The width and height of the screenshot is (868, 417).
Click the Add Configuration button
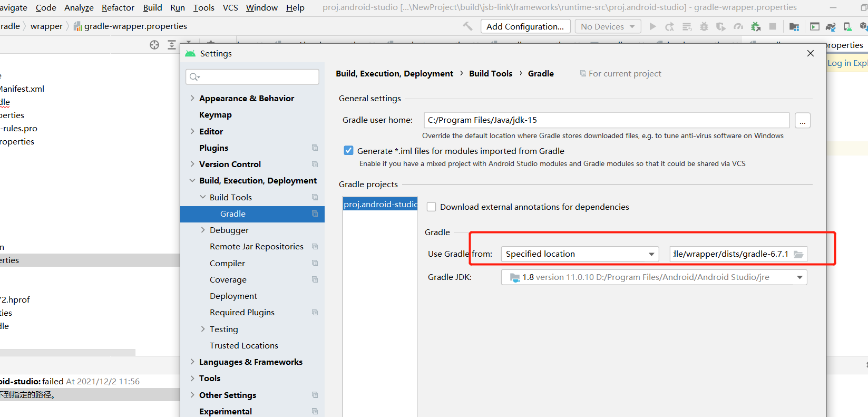click(x=525, y=26)
